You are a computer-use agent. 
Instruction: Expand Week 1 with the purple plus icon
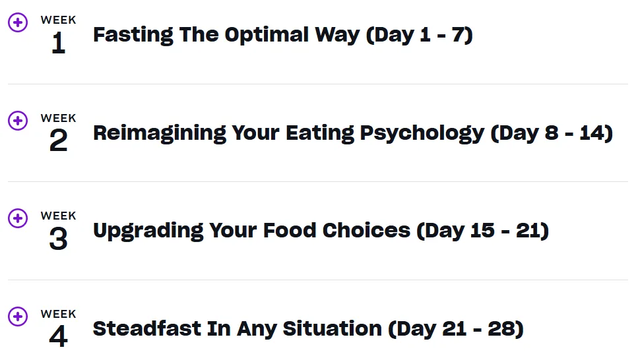(x=18, y=22)
